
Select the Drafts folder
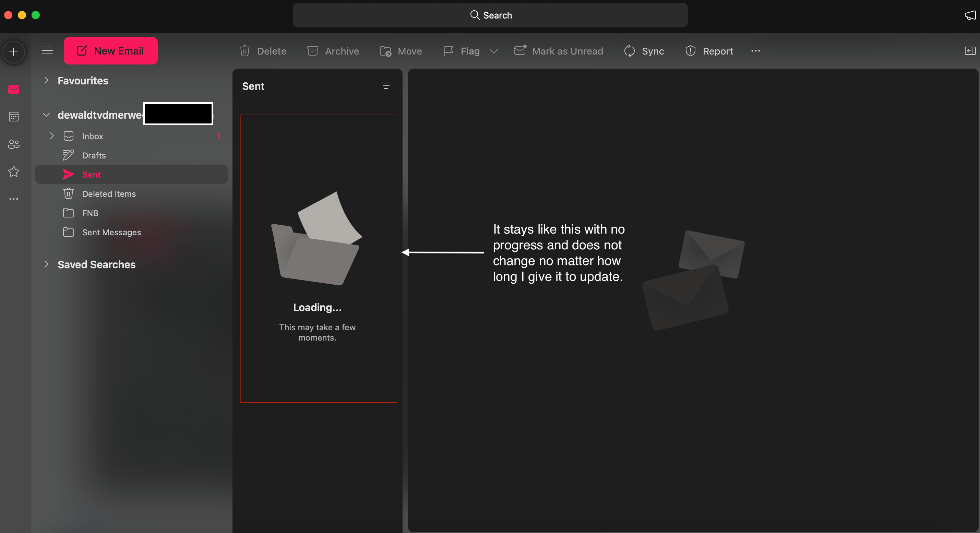pyautogui.click(x=94, y=155)
